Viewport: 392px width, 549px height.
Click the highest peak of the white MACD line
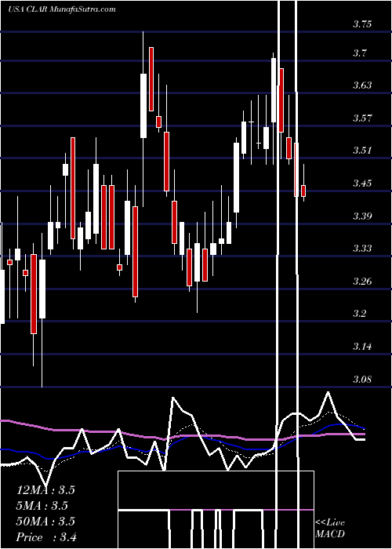tap(328, 392)
